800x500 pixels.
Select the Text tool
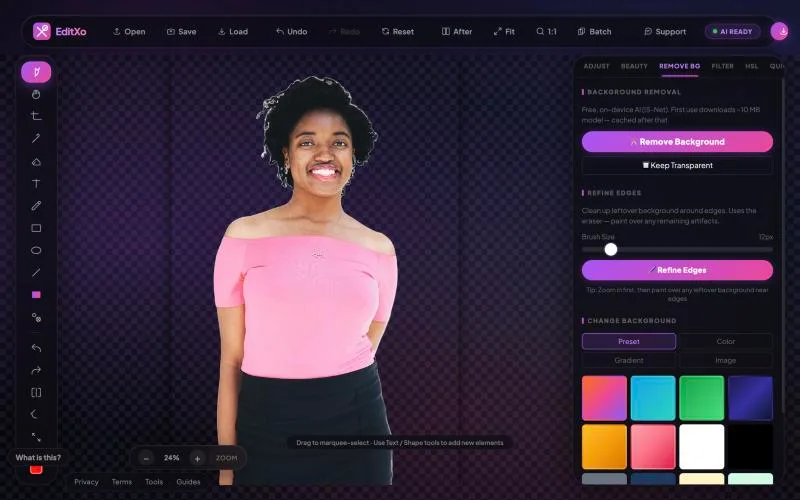[x=36, y=183]
